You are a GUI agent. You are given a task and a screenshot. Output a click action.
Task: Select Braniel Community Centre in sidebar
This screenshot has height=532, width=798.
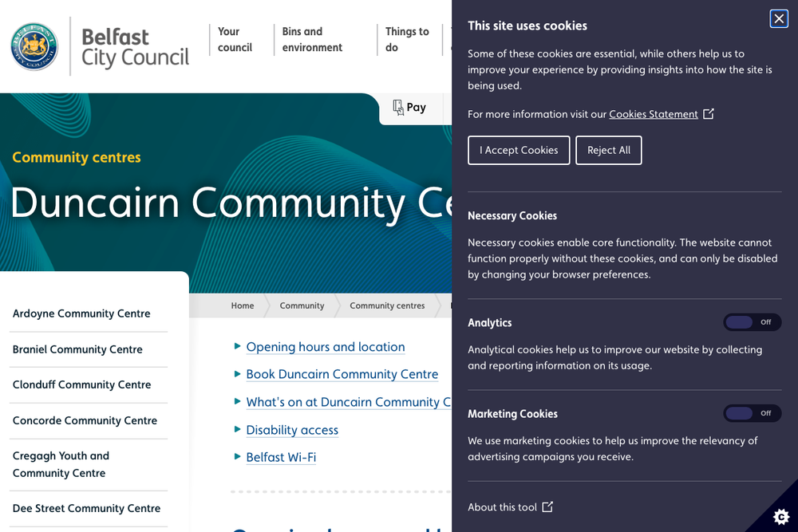pyautogui.click(x=77, y=349)
